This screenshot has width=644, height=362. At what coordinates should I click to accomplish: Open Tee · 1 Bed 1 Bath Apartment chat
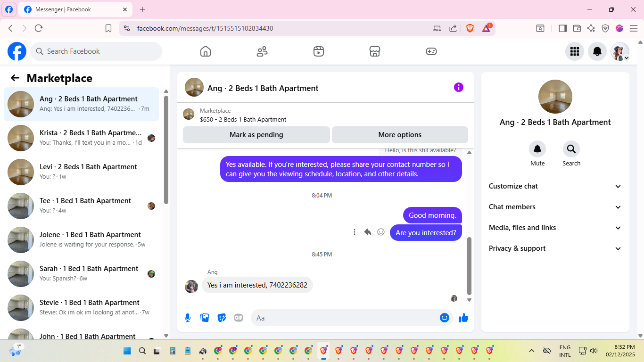coord(82,206)
